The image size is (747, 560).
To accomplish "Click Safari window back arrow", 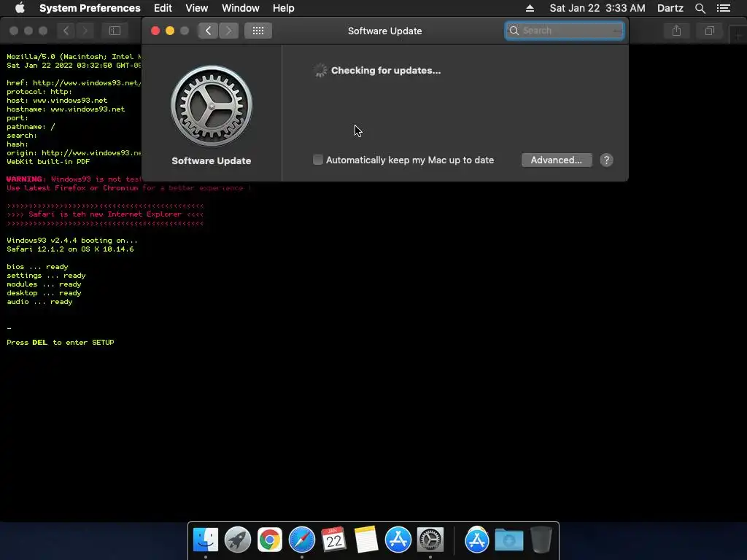I will [x=66, y=31].
